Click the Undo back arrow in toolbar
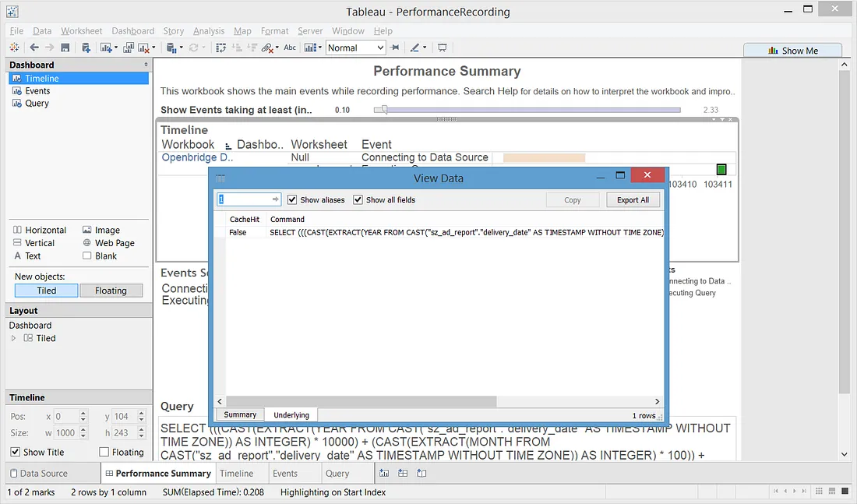The image size is (857, 504). pyautogui.click(x=34, y=48)
